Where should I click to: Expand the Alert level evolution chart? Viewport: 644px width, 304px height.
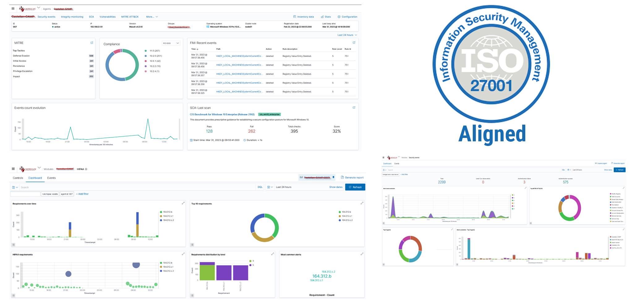coord(525,188)
